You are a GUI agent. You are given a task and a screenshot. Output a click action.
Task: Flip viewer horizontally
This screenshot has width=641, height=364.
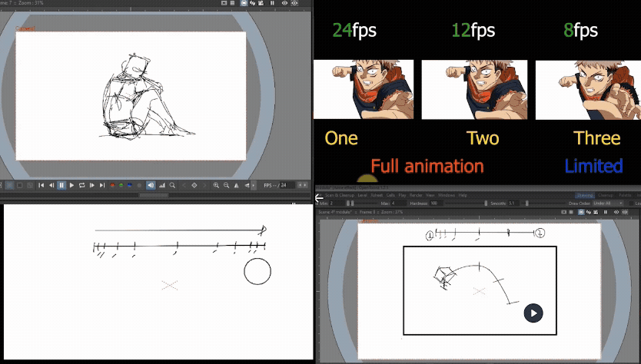pyautogui.click(x=236, y=185)
